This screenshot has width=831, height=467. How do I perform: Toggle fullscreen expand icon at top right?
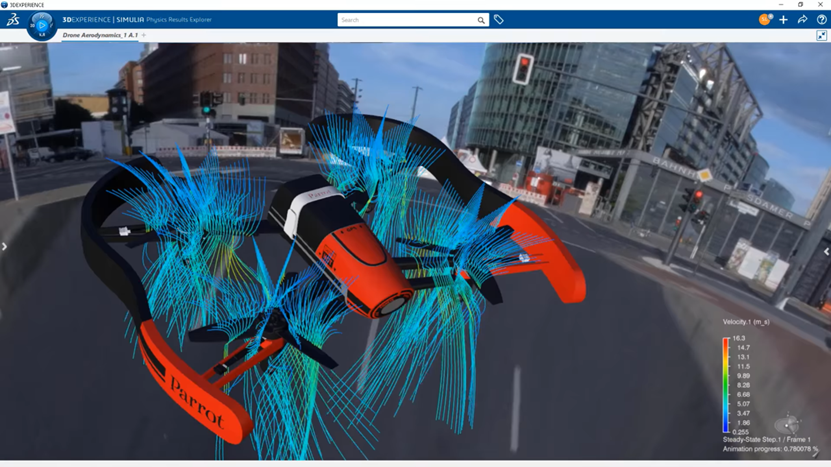tap(821, 36)
